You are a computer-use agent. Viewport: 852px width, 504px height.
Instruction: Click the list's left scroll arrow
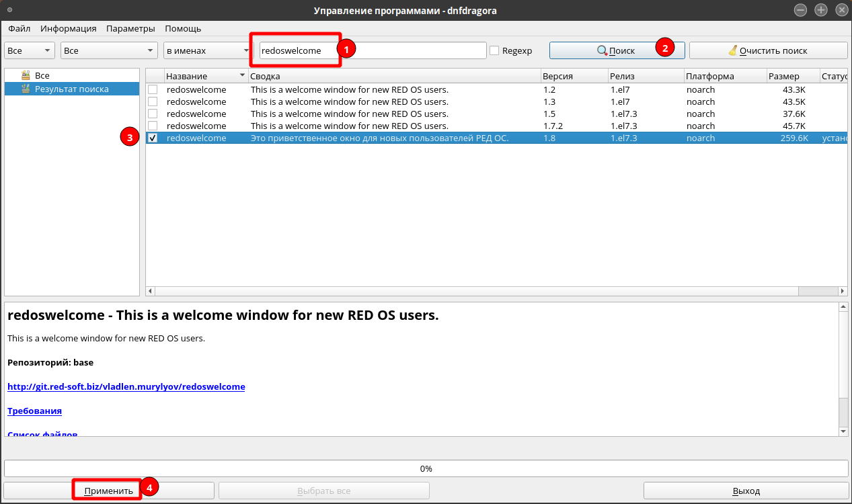pos(151,291)
